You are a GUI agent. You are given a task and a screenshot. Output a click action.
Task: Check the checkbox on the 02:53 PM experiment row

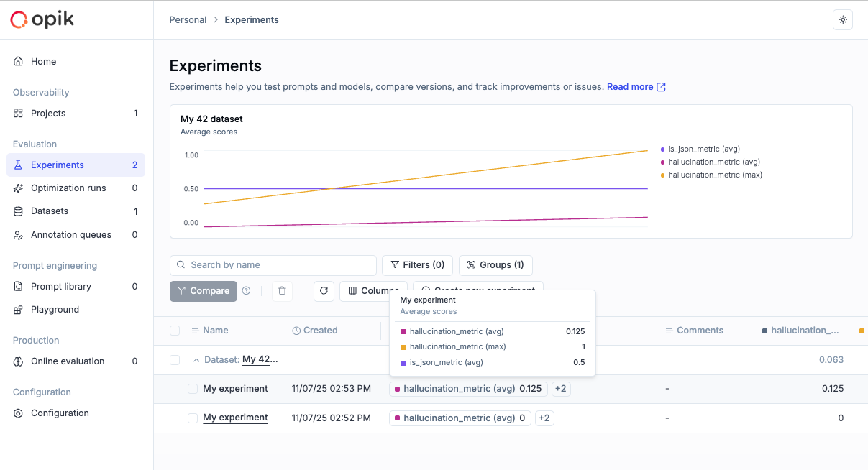click(x=192, y=388)
